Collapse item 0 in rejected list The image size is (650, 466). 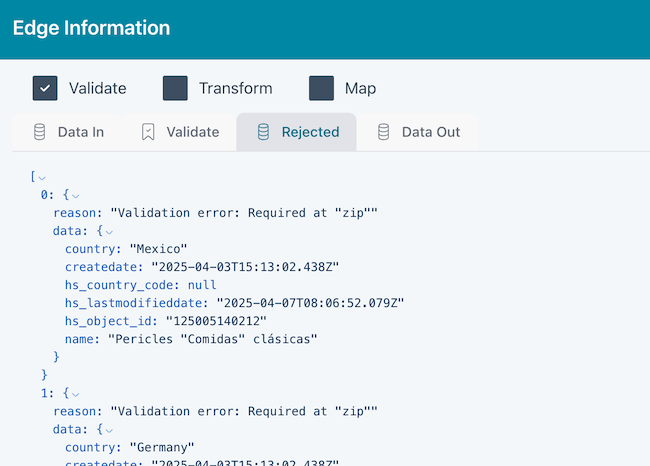pos(75,195)
